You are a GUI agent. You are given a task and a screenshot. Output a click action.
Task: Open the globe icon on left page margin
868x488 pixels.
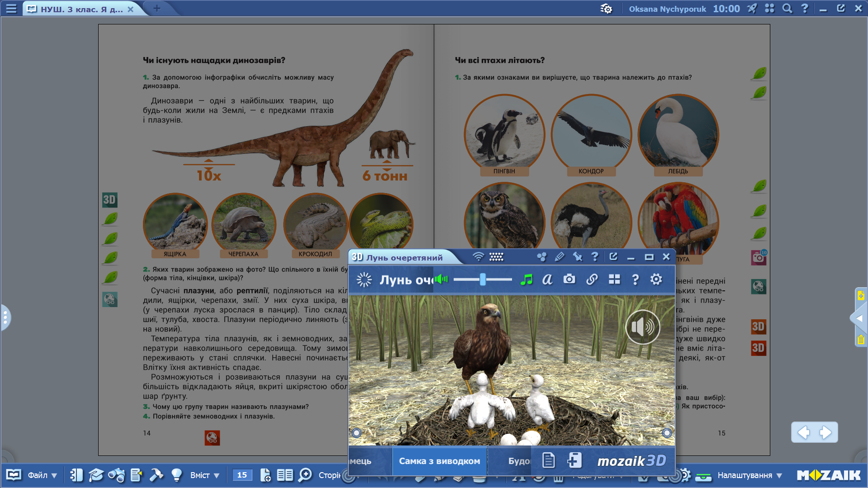(110, 299)
